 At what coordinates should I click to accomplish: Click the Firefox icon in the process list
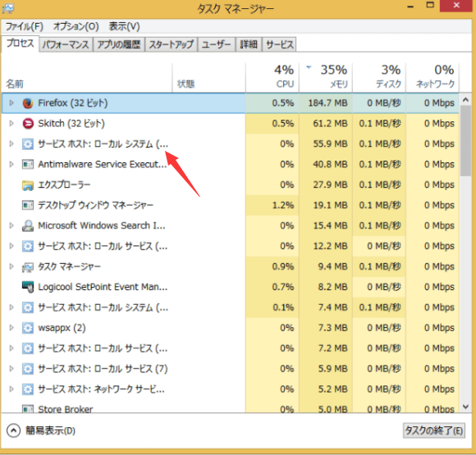tap(28, 103)
